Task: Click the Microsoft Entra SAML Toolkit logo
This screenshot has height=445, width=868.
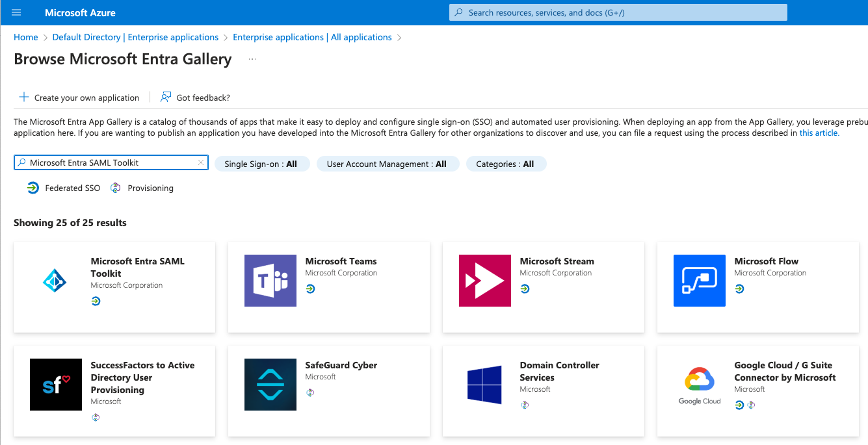Action: [55, 281]
